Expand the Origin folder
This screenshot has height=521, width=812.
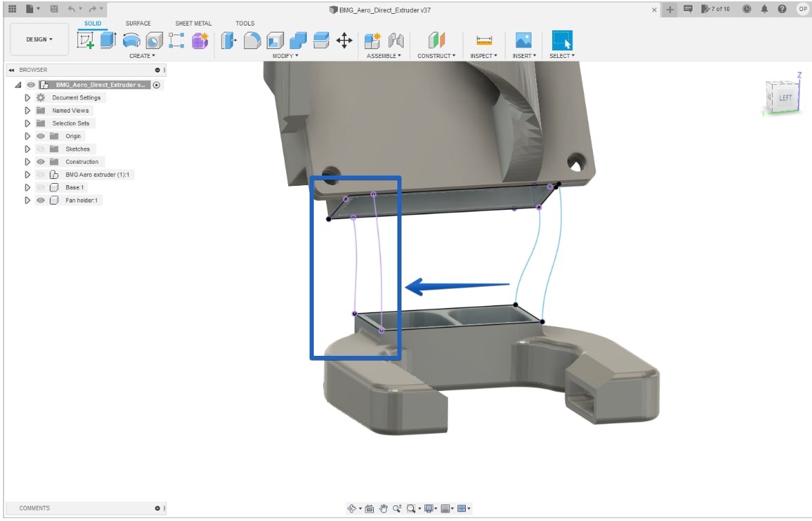click(x=28, y=136)
